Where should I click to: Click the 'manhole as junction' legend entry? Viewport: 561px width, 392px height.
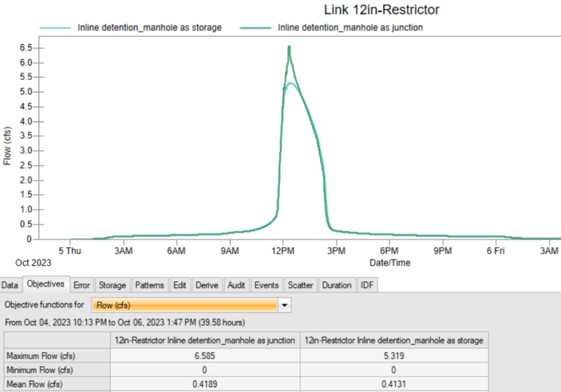coord(350,27)
